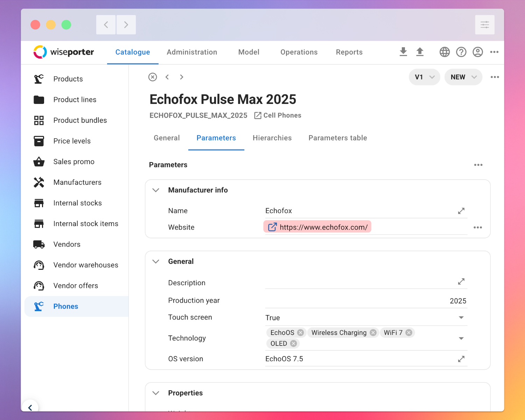Expand the Name field editor icon

tap(461, 211)
